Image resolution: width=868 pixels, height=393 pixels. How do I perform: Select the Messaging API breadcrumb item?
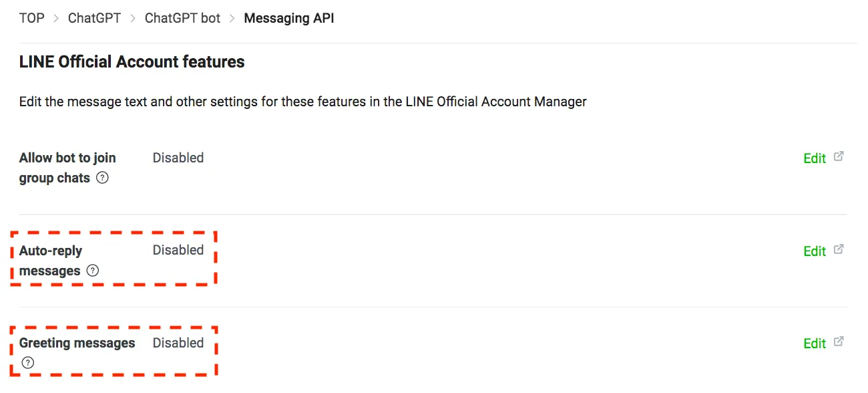(x=289, y=18)
